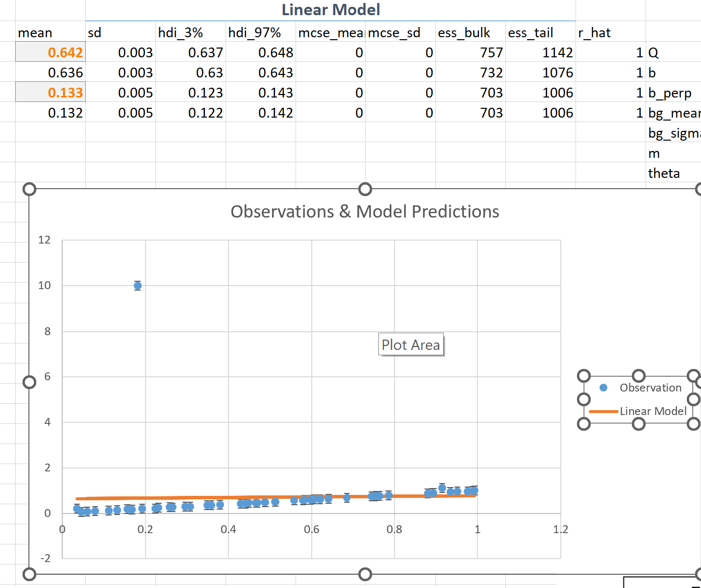Image resolution: width=701 pixels, height=588 pixels.
Task: Click the Linear Model header title cell
Action: click(x=330, y=10)
